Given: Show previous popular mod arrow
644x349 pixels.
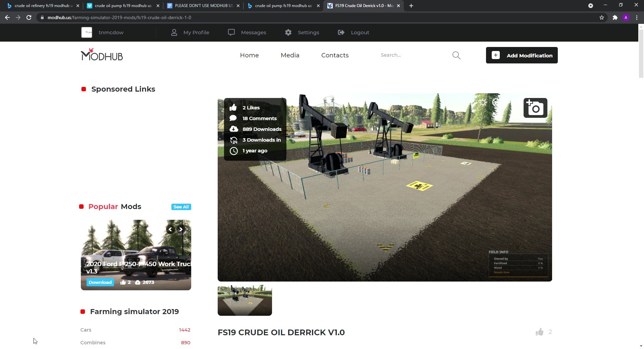Looking at the screenshot, I should pos(170,230).
